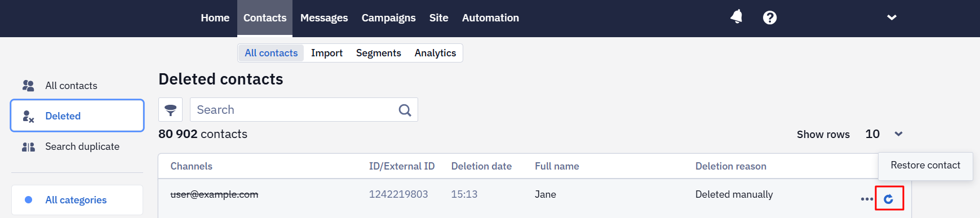Click the Deleted manually reason cell
Screen dimensions: 980x218
point(734,194)
